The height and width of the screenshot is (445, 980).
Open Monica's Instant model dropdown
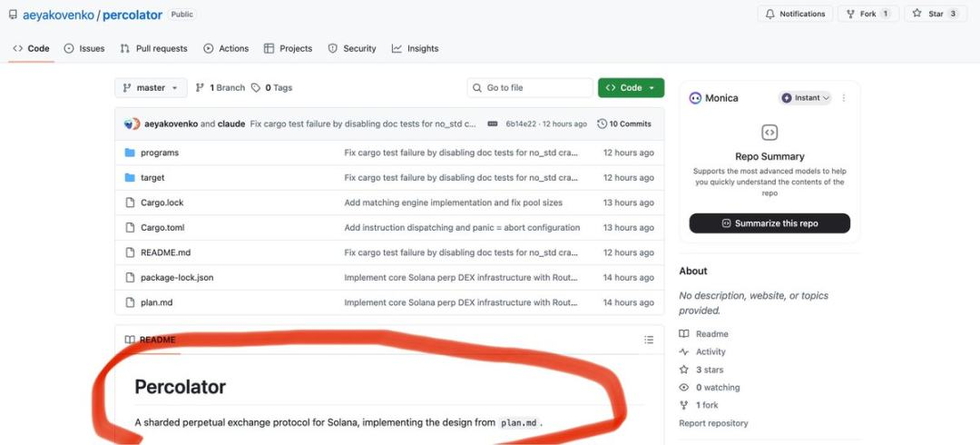click(x=805, y=98)
